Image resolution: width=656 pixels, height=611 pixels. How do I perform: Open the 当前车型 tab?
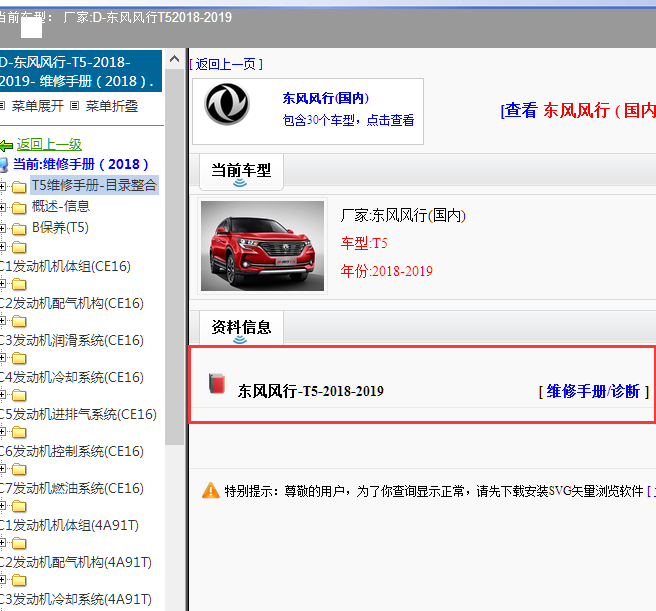tap(241, 171)
